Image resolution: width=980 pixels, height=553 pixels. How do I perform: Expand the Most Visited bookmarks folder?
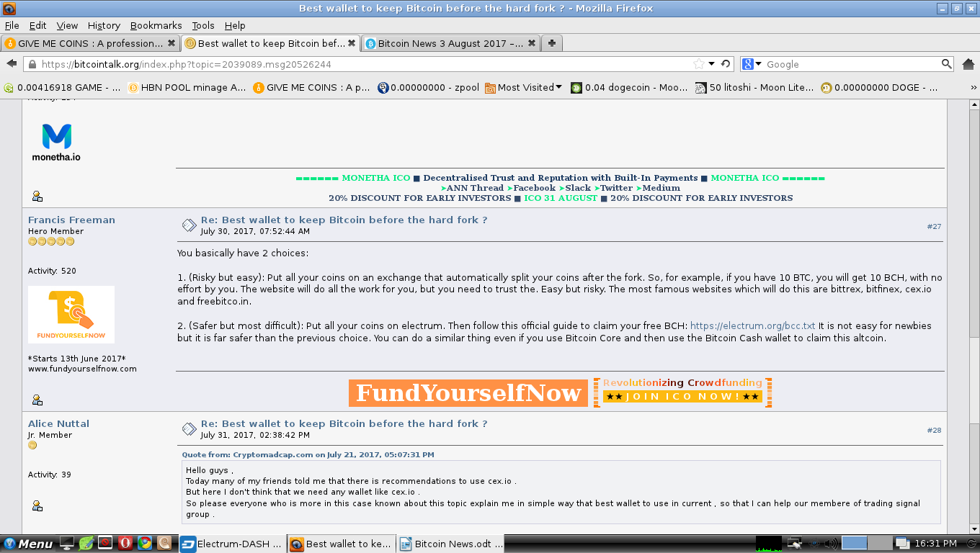pyautogui.click(x=524, y=87)
